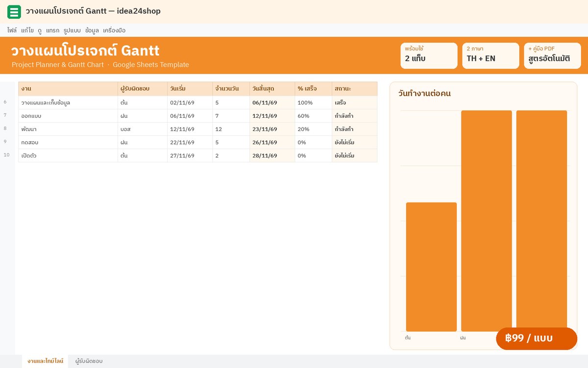Image resolution: width=588 pixels, height=368 pixels.
Task: Click the end date 28/11/69
Action: point(272,156)
